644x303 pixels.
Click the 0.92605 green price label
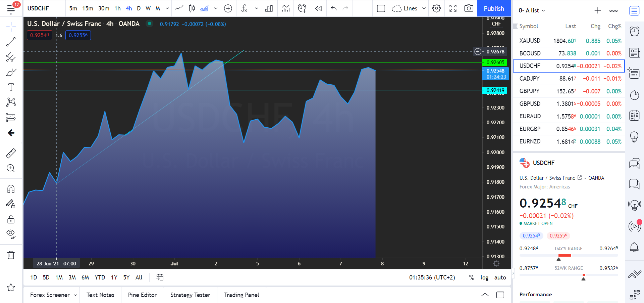click(495, 62)
